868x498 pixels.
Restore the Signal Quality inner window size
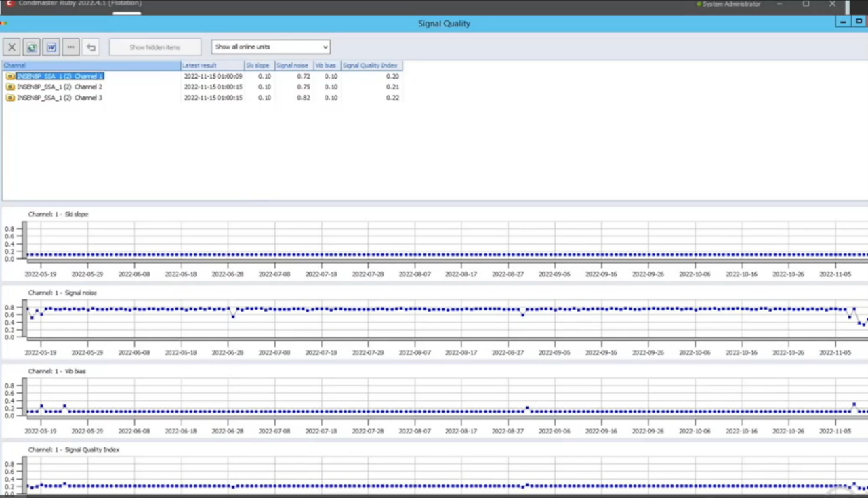pos(859,22)
